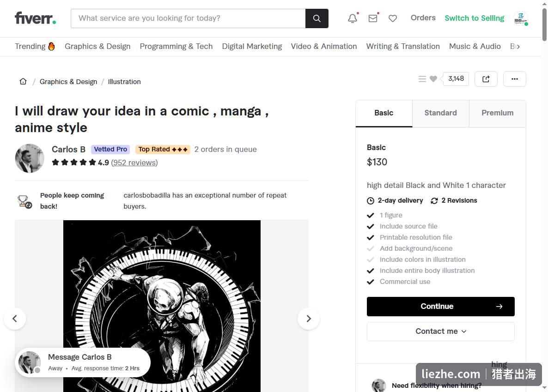548x392 pixels.
Task: Click seller name Carlos B
Action: click(68, 149)
